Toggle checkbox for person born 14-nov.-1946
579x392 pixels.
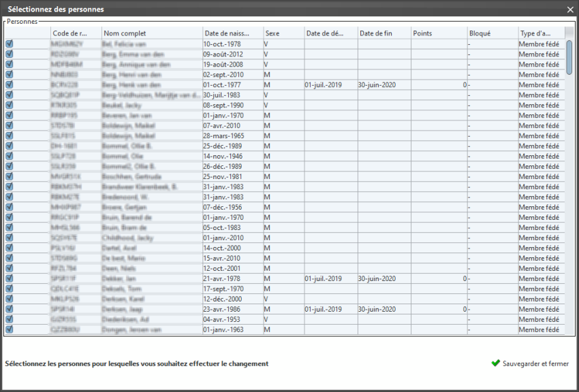point(10,156)
